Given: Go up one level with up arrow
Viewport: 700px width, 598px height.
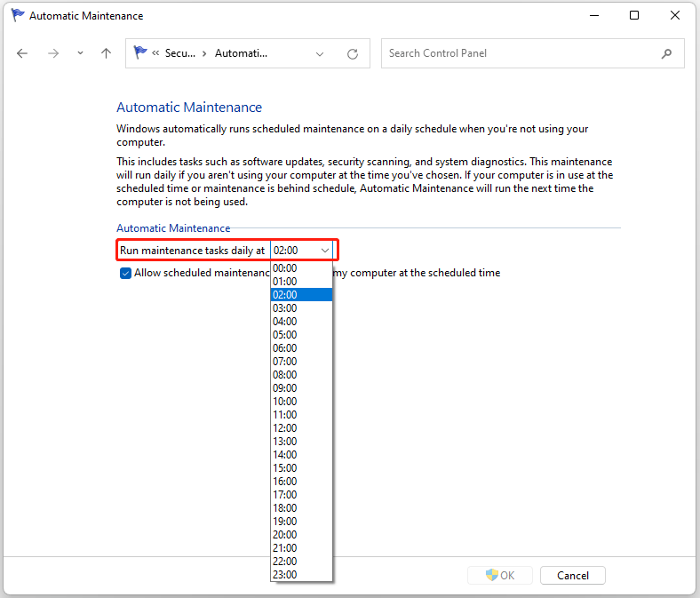Looking at the screenshot, I should [106, 53].
